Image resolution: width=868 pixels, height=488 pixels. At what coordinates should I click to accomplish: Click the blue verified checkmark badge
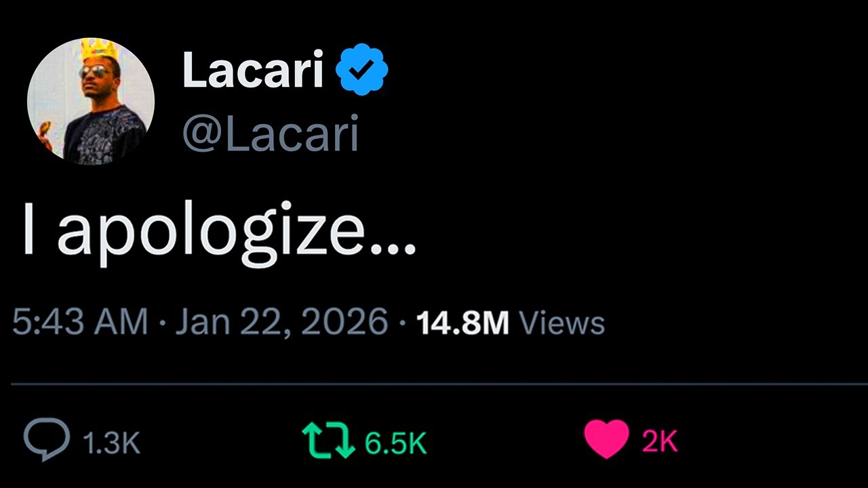pyautogui.click(x=363, y=69)
